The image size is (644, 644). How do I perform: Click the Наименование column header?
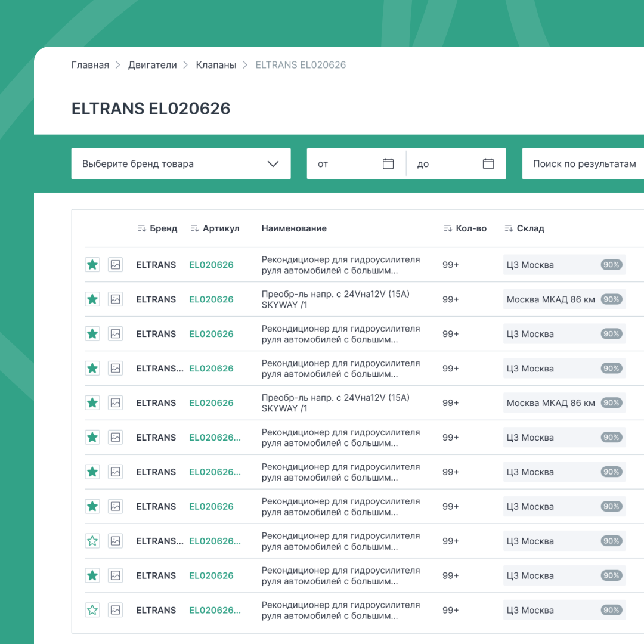[x=294, y=228]
